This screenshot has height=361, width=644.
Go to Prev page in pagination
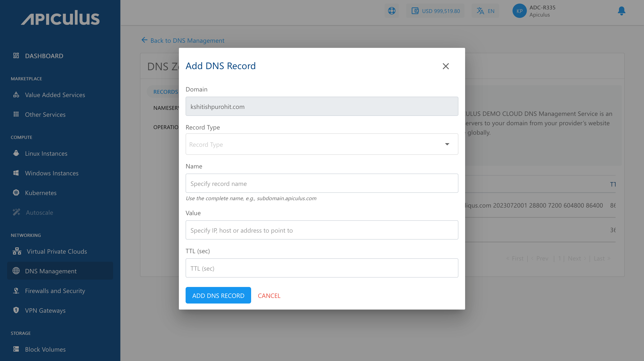(x=540, y=258)
